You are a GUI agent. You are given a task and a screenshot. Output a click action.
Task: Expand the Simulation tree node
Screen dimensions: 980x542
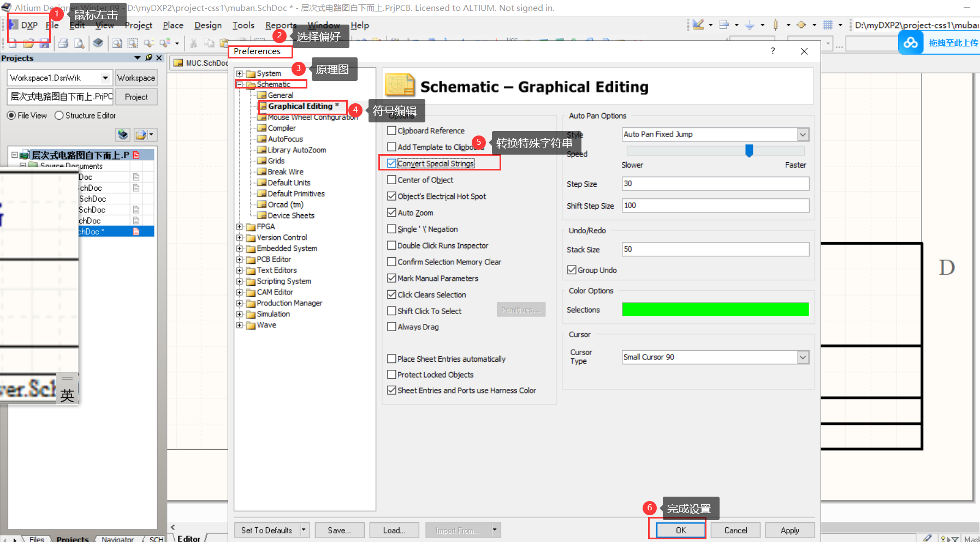239,314
